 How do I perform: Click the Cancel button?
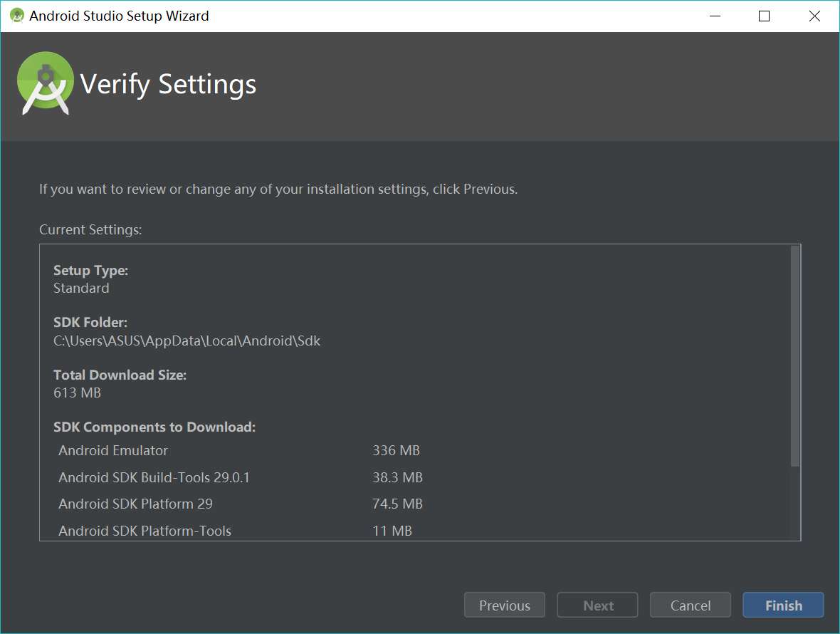690,605
